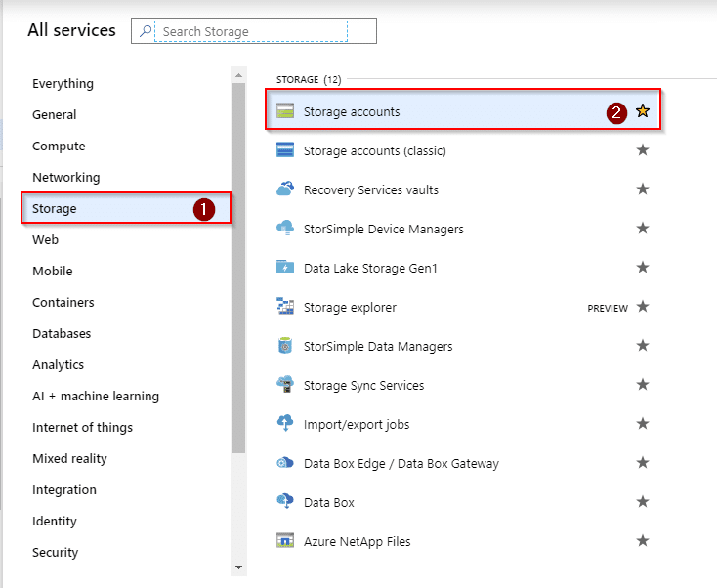Click the Import/export jobs cloud icon
Image resolution: width=717 pixels, height=588 pixels.
285,423
